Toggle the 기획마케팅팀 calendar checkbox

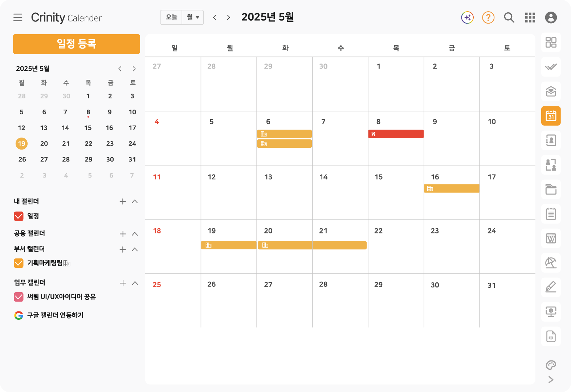pos(19,263)
